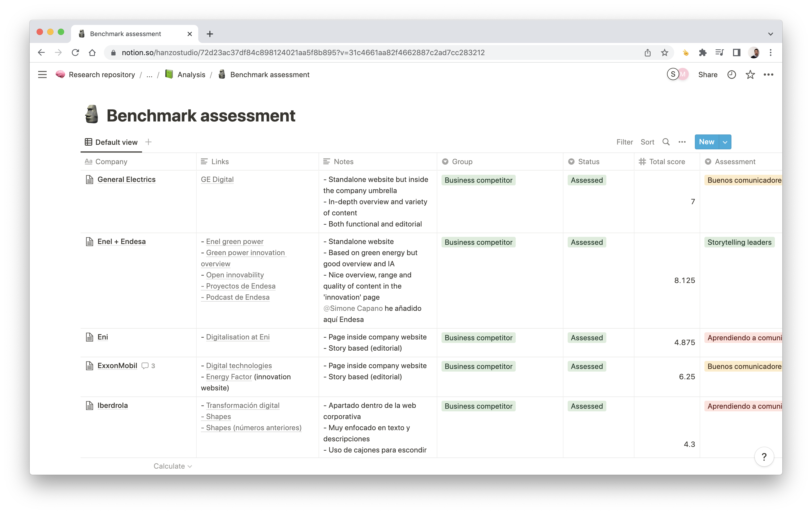Select the Default view tab
The image size is (812, 514).
point(111,142)
